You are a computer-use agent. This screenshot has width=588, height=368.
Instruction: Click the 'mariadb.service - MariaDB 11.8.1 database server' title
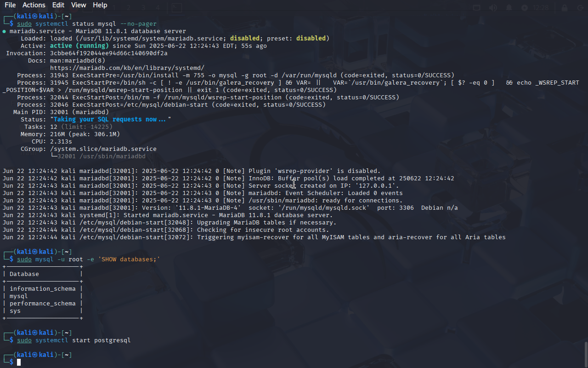click(98, 31)
